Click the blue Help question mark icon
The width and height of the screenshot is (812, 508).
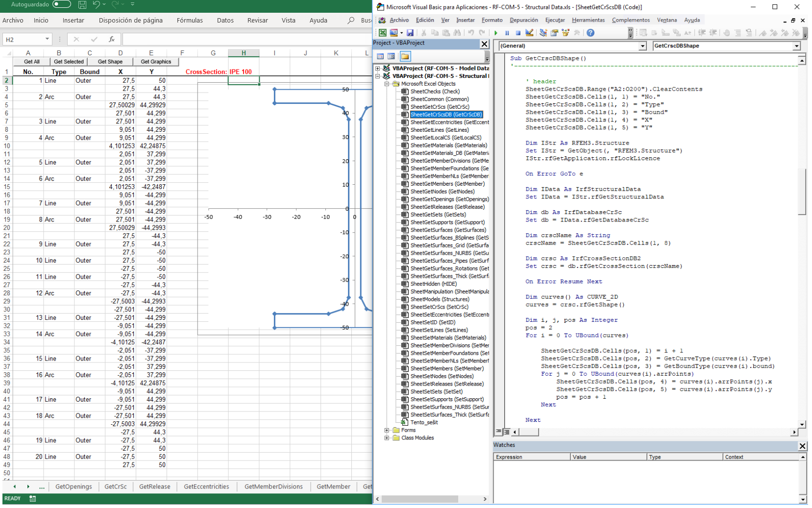click(x=591, y=33)
